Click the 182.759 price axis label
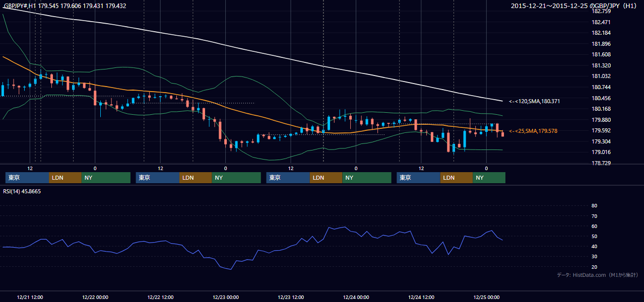This screenshot has height=302, width=644. click(601, 11)
